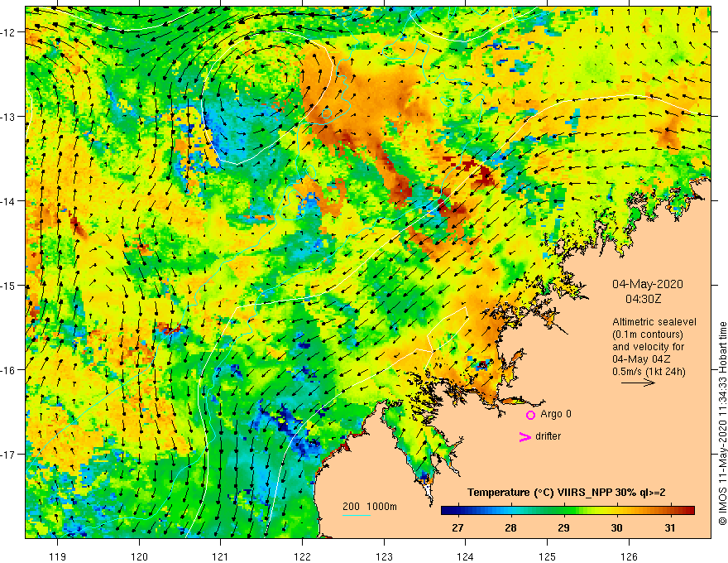
Task: Click the longitude axis label 123
Action: (384, 556)
